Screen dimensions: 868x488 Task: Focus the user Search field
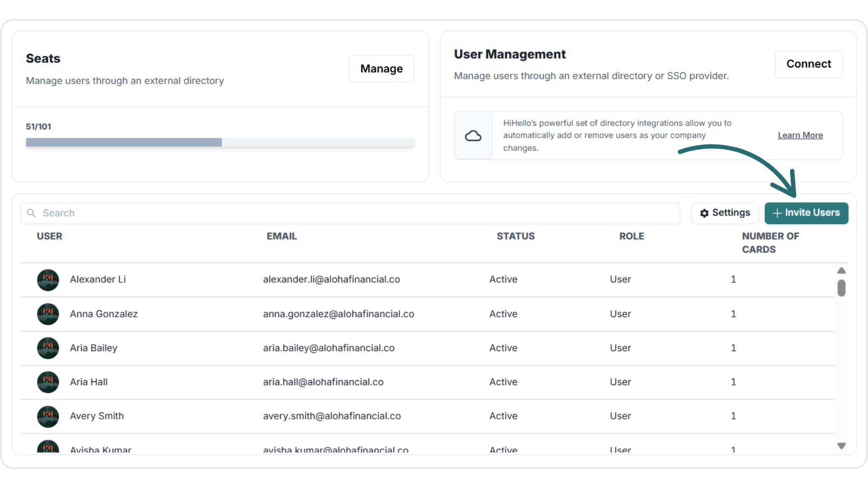click(x=350, y=213)
